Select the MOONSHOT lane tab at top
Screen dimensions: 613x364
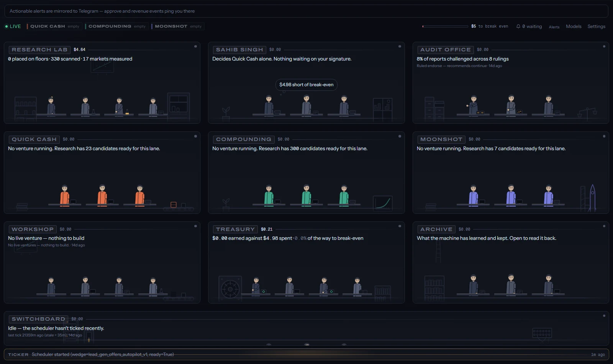(178, 26)
